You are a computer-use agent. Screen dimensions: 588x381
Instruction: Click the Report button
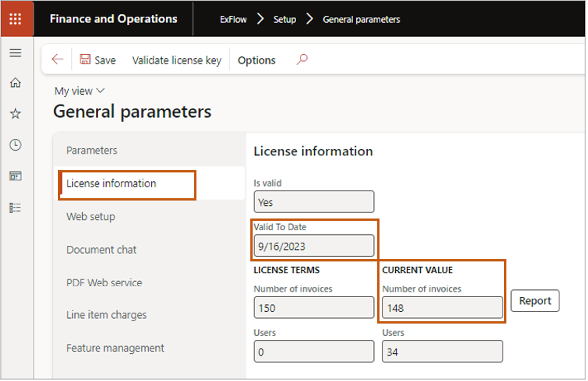tap(535, 301)
